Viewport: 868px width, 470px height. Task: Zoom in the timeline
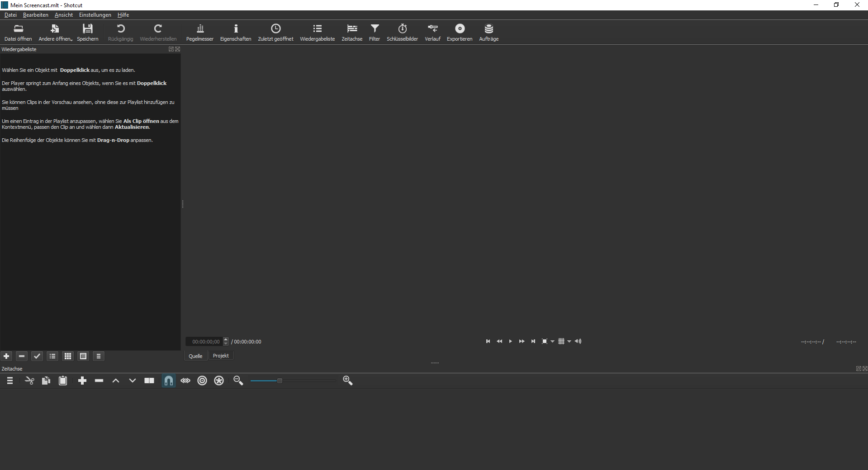click(x=348, y=381)
